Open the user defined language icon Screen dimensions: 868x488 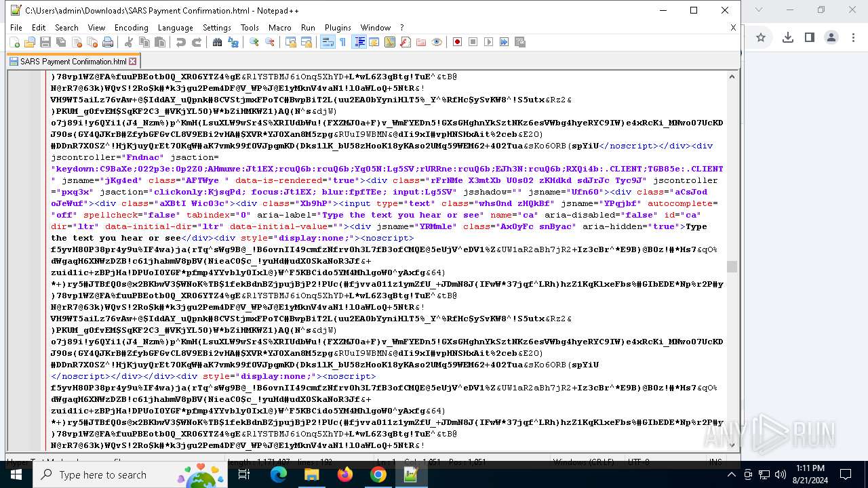[x=374, y=42]
